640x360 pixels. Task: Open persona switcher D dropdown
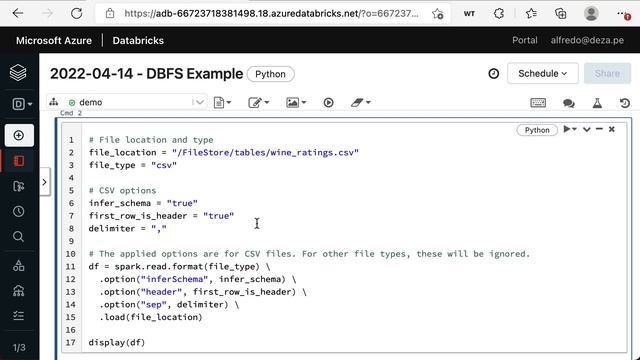pos(22,104)
